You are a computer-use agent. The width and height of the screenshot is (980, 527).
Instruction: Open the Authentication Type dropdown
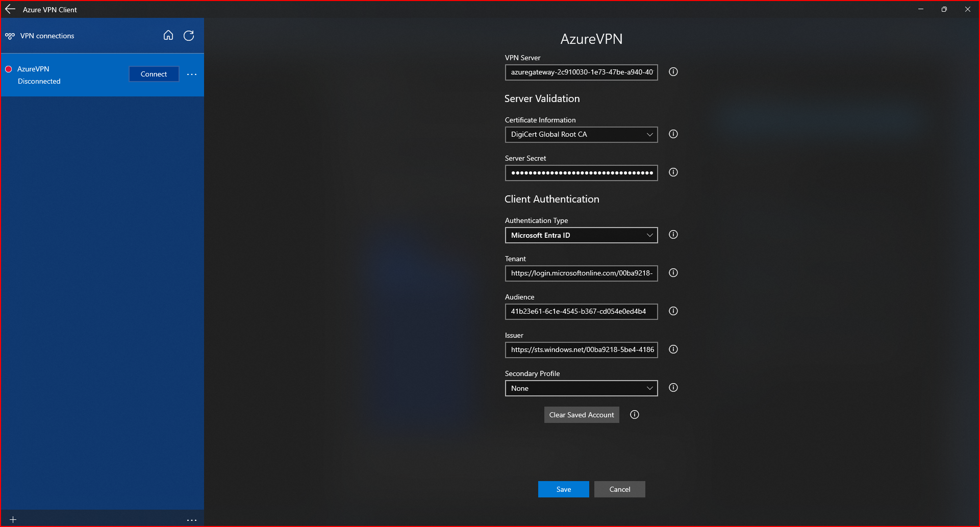[581, 235]
